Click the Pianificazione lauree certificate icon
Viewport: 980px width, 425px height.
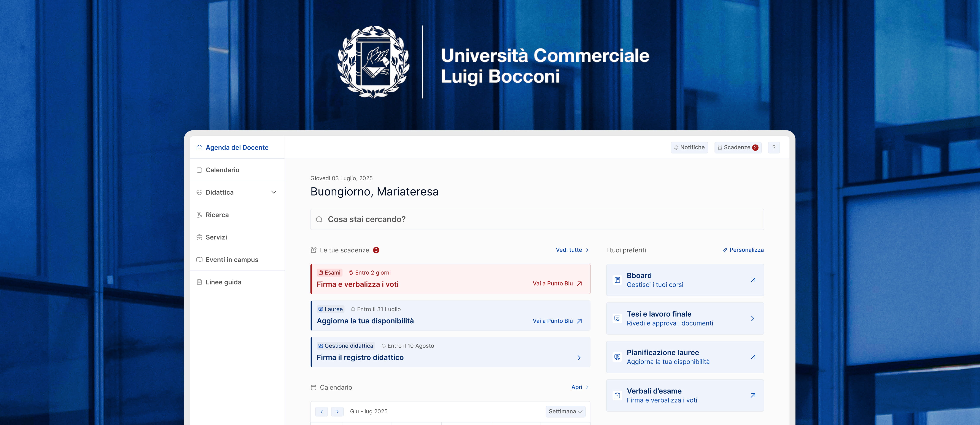(617, 357)
